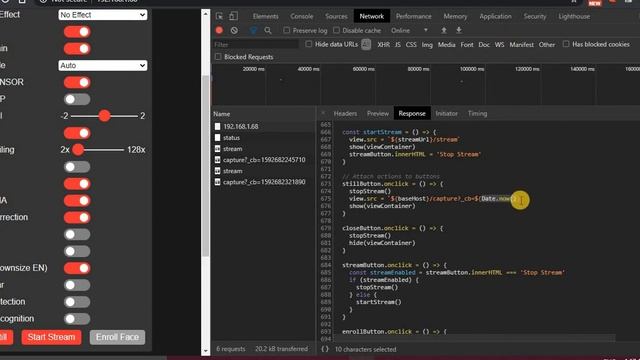The width and height of the screenshot is (640, 360).
Task: Select capture?_cb=1592682245710 request
Action: (x=264, y=160)
